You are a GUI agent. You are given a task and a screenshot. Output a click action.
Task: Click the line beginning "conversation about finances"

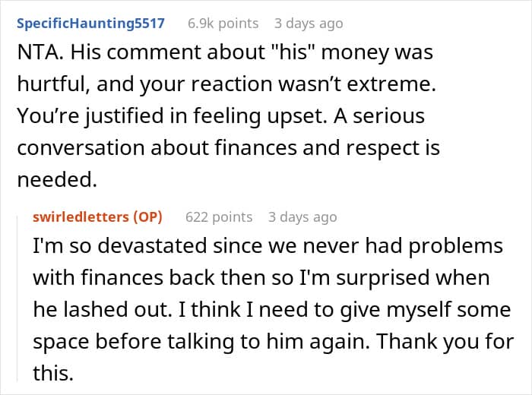coord(228,148)
